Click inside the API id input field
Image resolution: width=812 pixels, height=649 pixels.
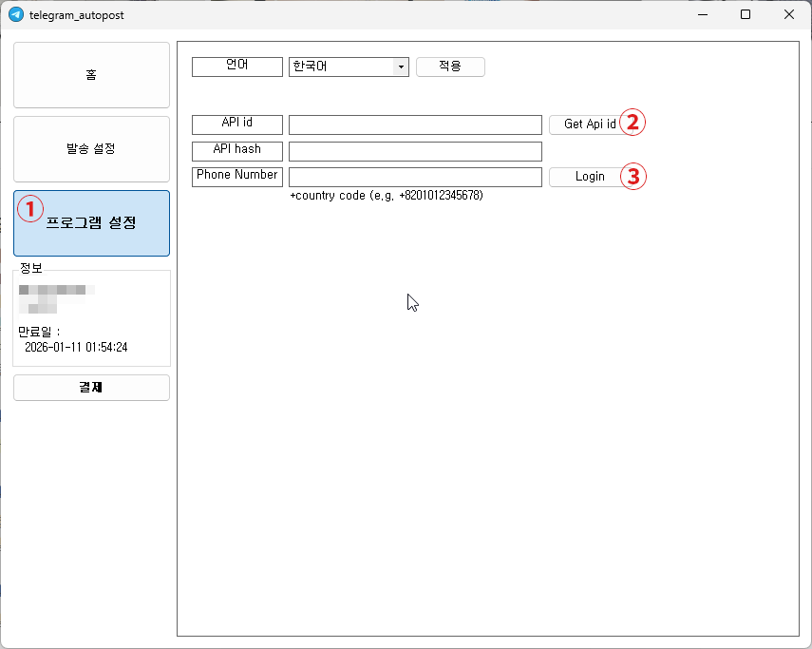point(415,124)
